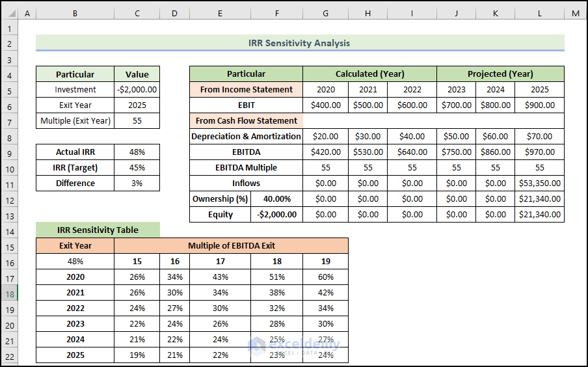Click the Projected (Year) header cell

click(500, 74)
